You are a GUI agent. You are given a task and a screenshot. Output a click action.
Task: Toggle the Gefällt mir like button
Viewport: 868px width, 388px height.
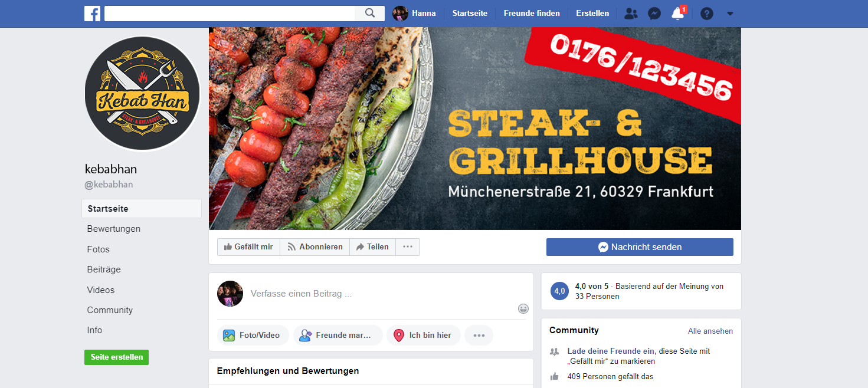click(x=248, y=247)
